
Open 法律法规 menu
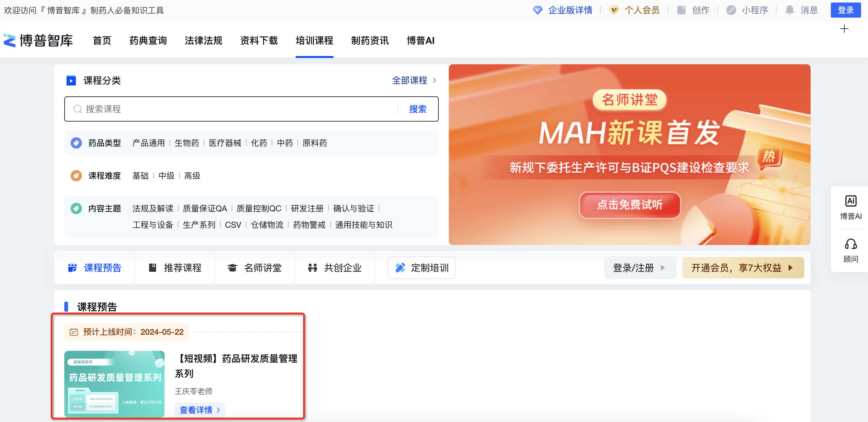204,40
